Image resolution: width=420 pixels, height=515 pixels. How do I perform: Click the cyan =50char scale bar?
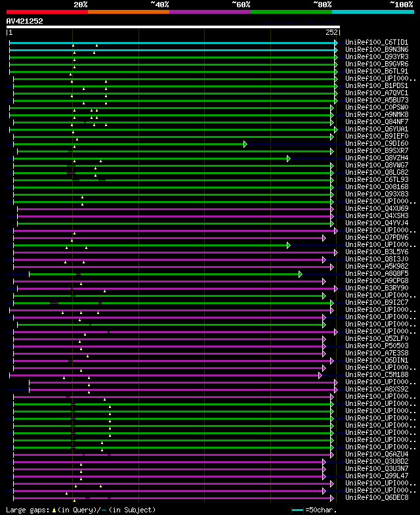pos(297,510)
